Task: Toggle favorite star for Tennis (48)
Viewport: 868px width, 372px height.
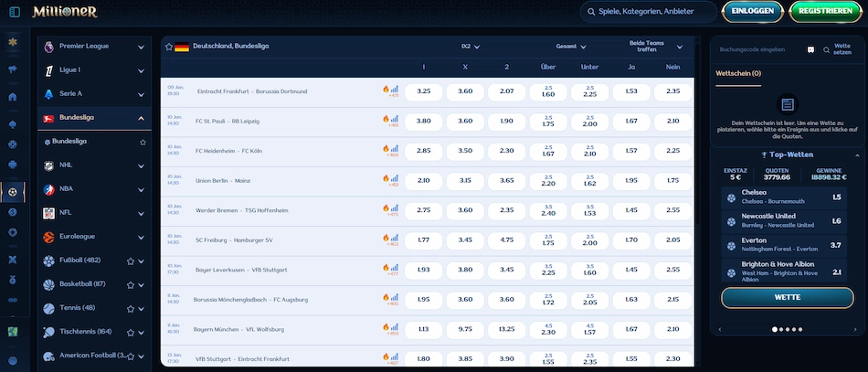Action: coord(131,309)
